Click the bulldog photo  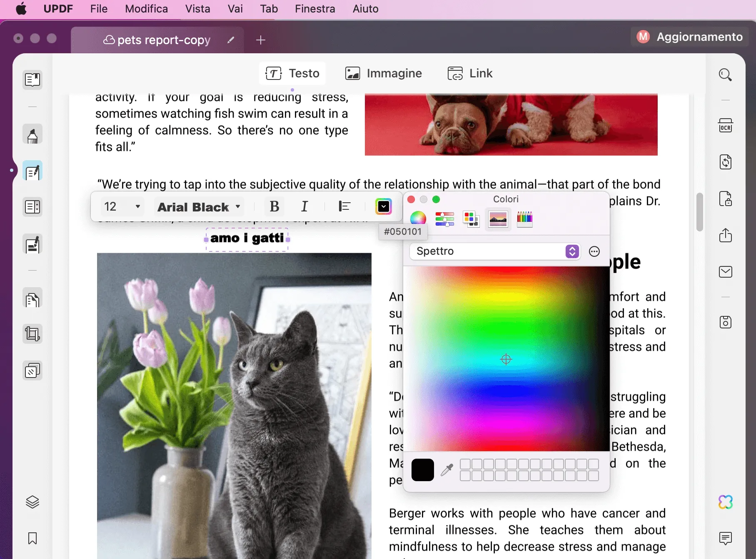[511, 125]
